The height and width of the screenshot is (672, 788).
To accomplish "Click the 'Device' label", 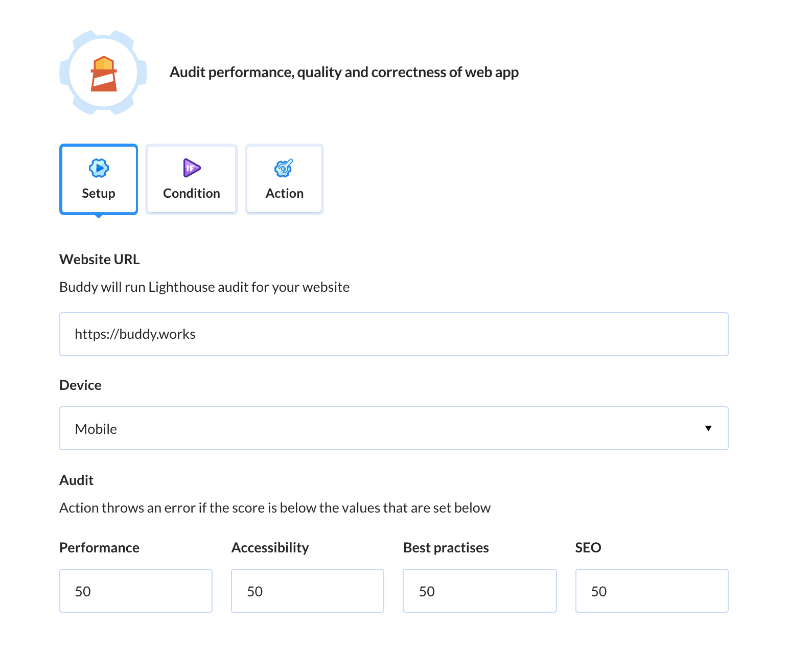I will (x=81, y=385).
